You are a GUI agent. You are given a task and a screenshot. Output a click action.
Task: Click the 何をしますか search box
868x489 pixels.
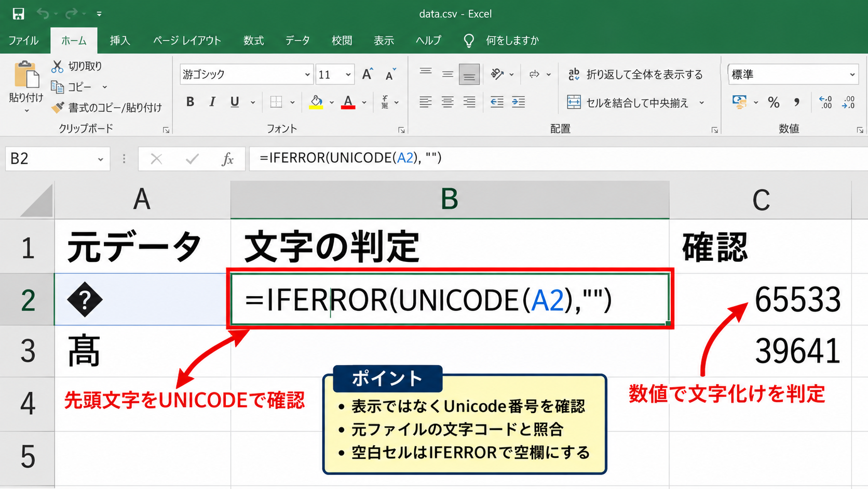pyautogui.click(x=512, y=41)
